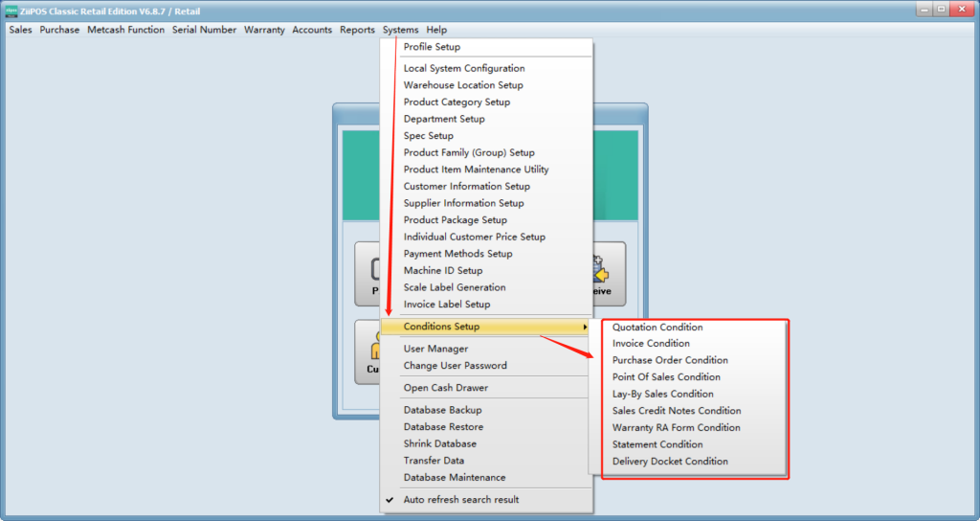The width and height of the screenshot is (980, 521).
Task: Click Open Cash Drawer
Action: click(445, 388)
